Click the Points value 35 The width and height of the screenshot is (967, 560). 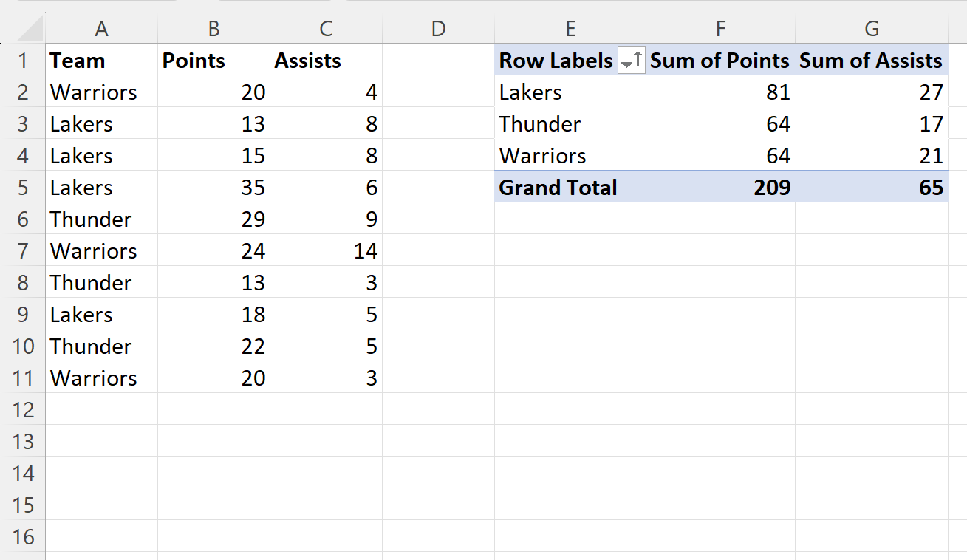[x=213, y=188]
